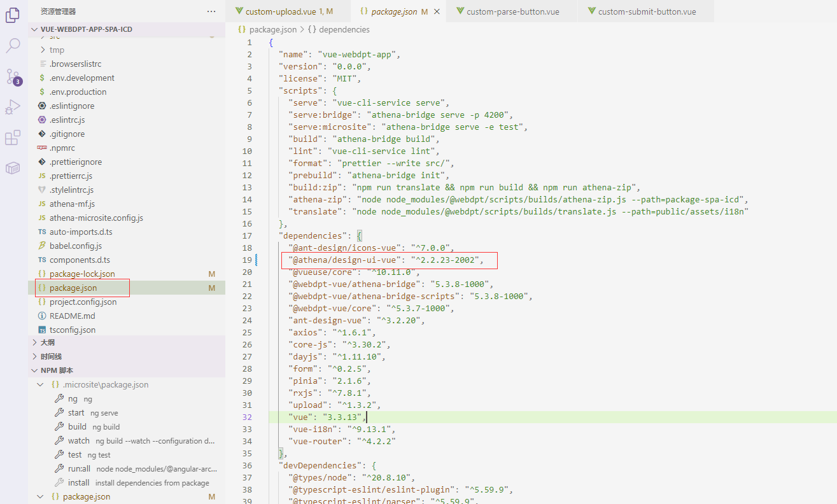Open .stylelintrc.js file
837x504 pixels.
tap(71, 190)
